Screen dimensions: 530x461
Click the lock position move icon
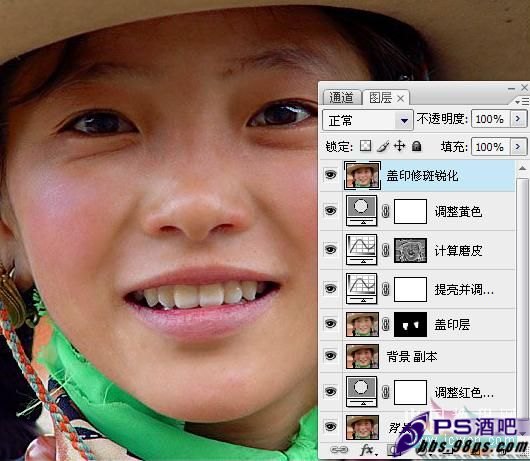400,146
